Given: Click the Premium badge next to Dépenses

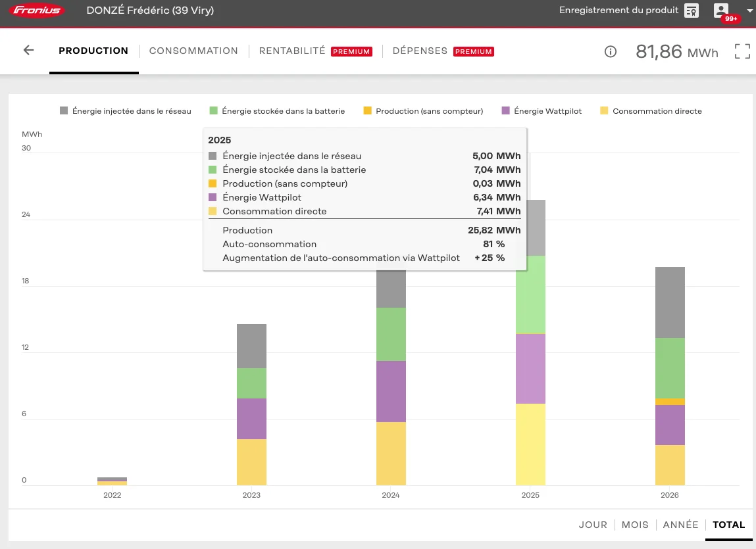Looking at the screenshot, I should [474, 51].
